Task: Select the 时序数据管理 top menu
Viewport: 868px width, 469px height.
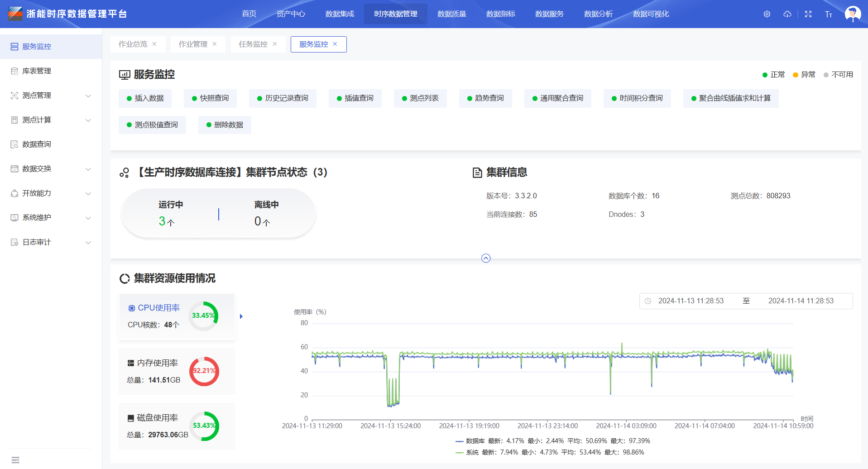Action: click(396, 14)
